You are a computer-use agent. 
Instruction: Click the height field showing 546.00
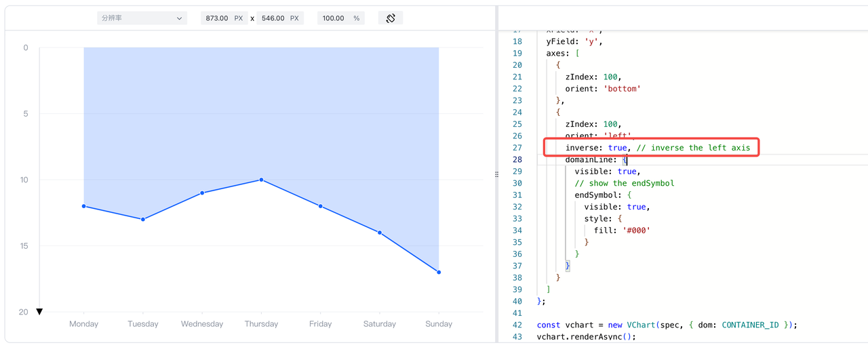pos(280,18)
